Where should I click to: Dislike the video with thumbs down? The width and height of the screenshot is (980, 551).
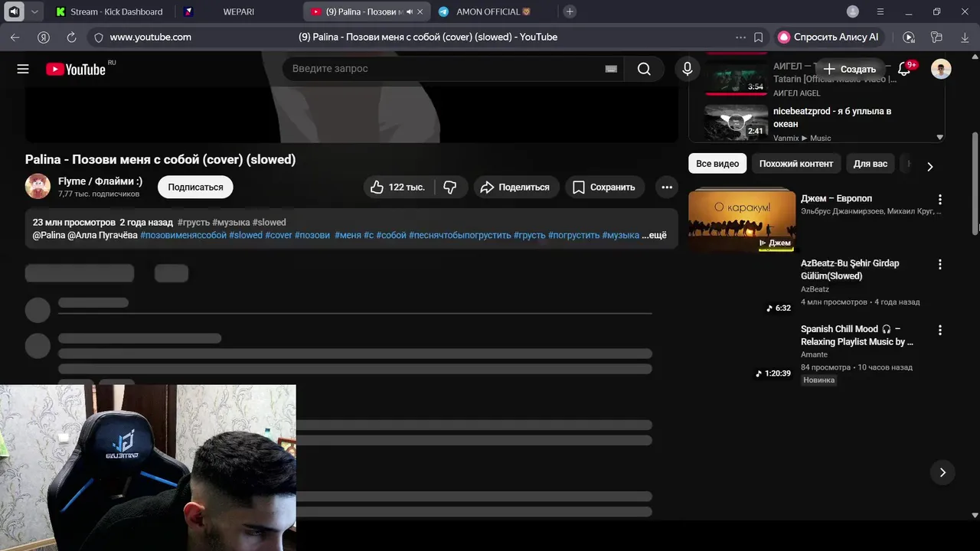point(450,187)
